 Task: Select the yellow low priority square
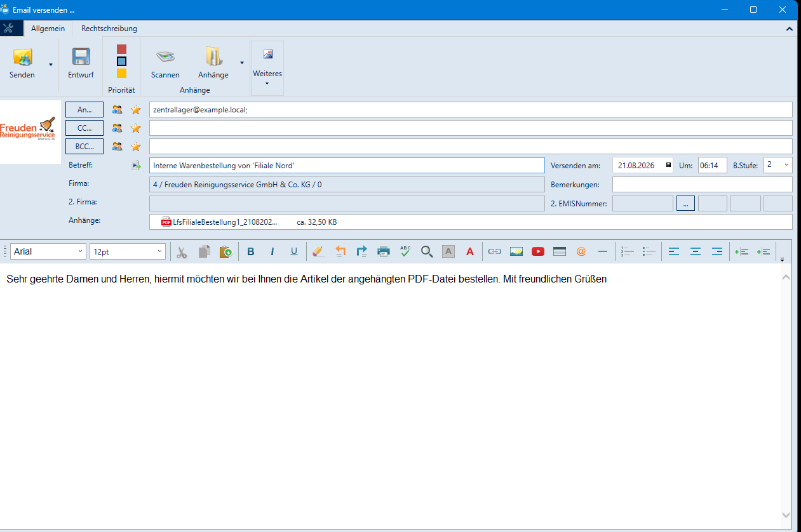coord(121,74)
